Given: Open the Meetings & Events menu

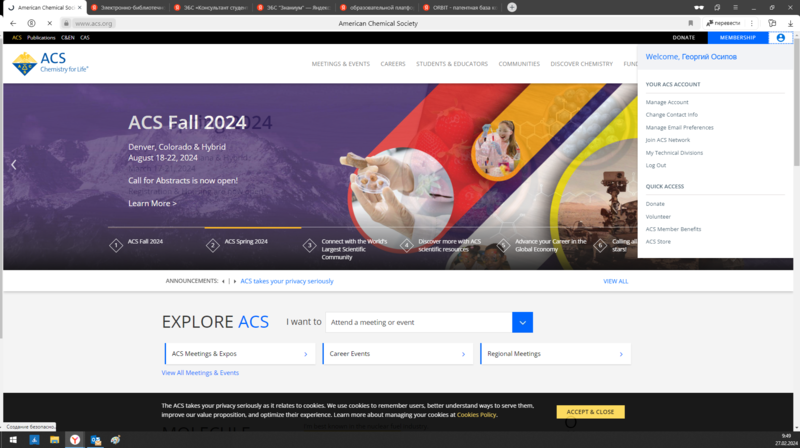Looking at the screenshot, I should pos(341,64).
